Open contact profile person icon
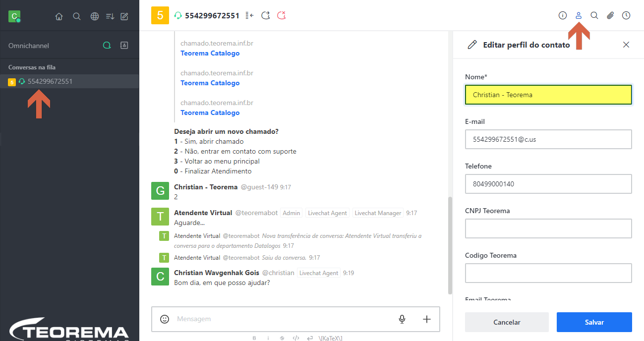This screenshot has width=644, height=341. pos(579,15)
